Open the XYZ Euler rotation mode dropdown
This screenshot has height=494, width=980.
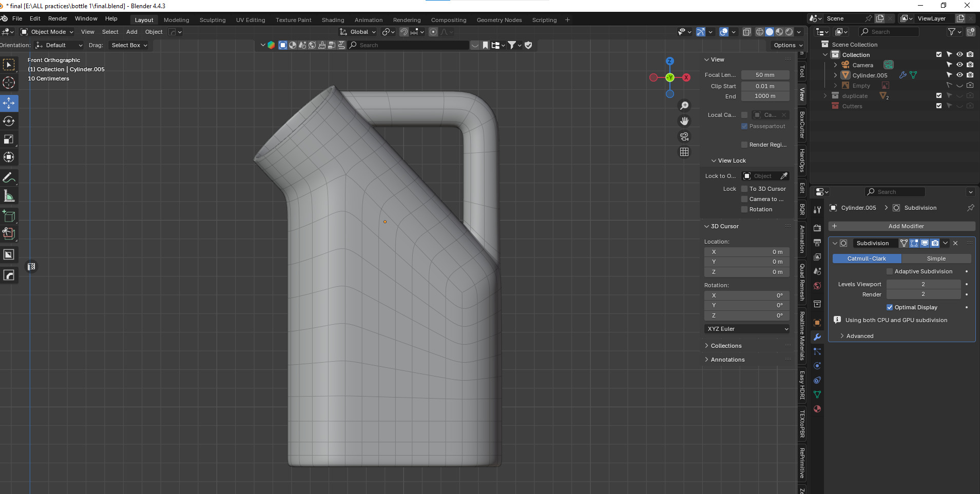point(747,329)
